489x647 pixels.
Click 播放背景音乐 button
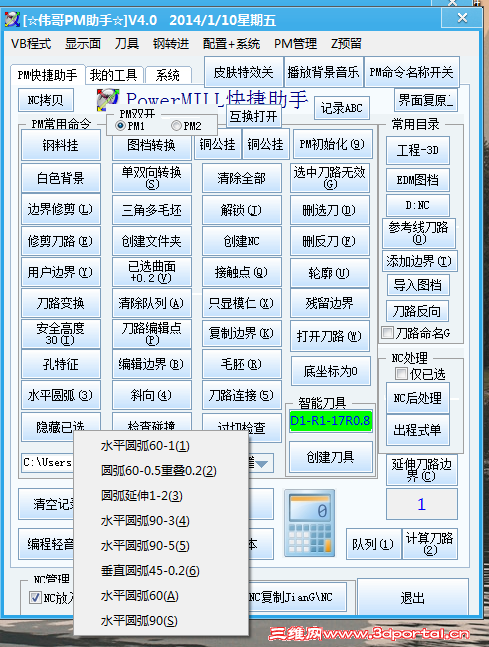pyautogui.click(x=323, y=72)
